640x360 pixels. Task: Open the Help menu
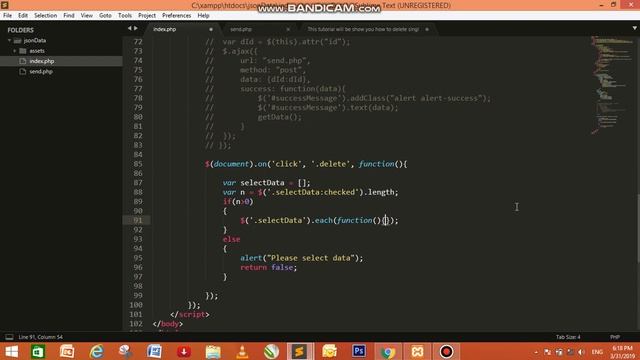point(203,16)
